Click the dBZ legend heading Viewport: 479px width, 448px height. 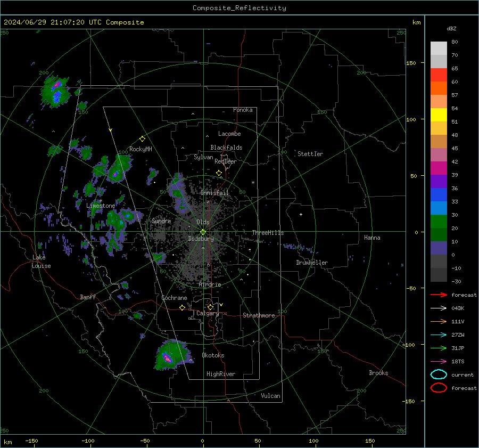coord(451,28)
